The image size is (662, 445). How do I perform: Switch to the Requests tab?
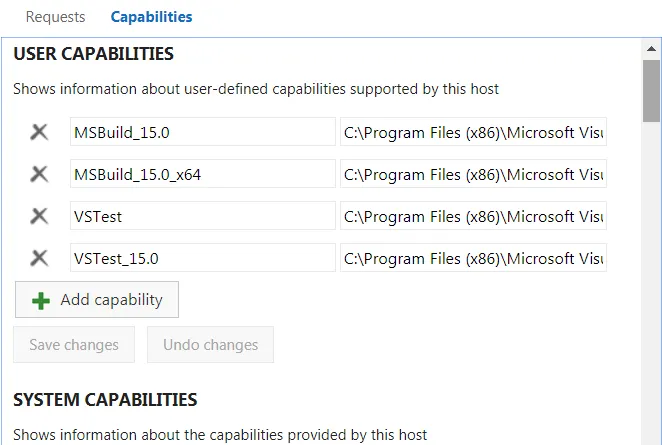55,17
